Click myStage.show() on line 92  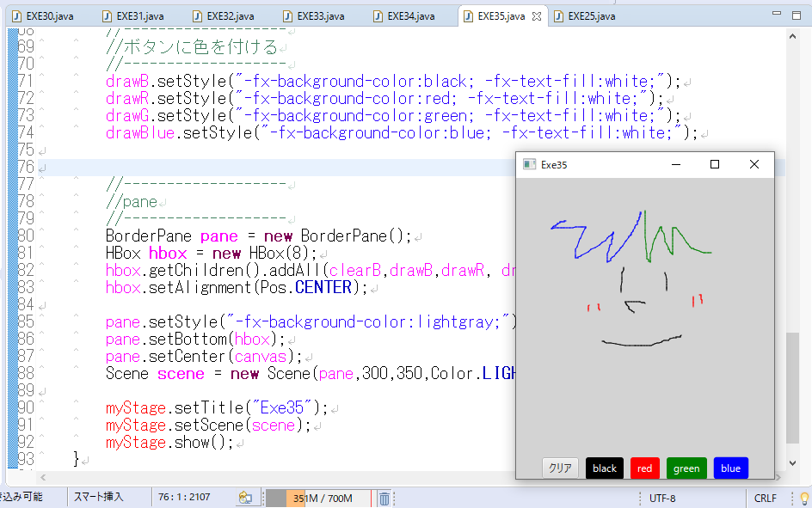coord(169,443)
